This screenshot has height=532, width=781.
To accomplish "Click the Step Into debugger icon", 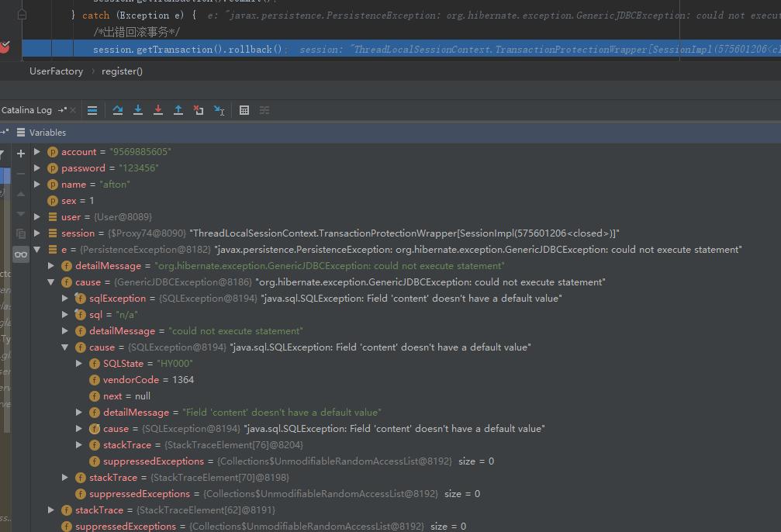I will pos(138,110).
